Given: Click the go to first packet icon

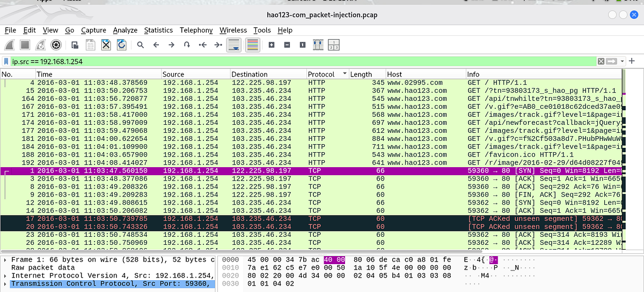Looking at the screenshot, I should point(203,45).
